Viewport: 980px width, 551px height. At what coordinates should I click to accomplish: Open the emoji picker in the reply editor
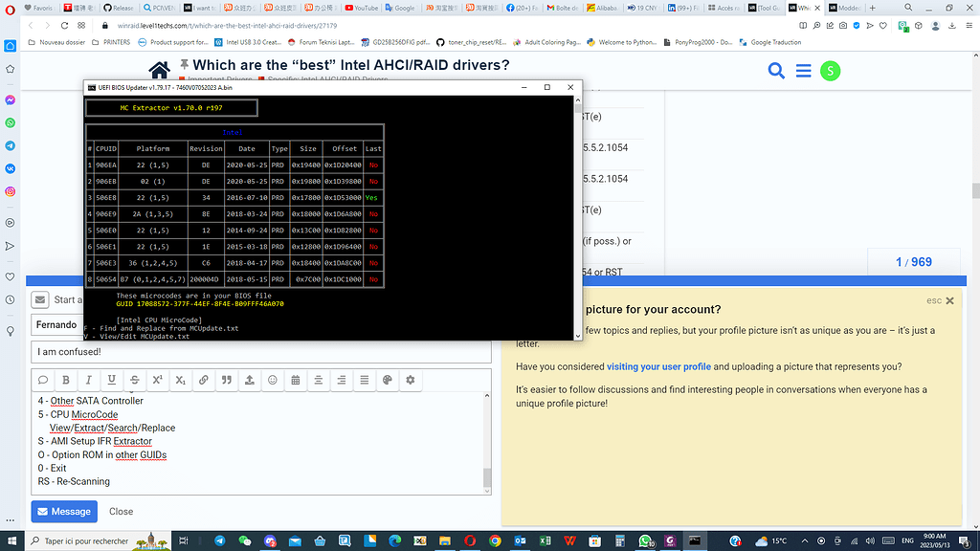pos(272,382)
